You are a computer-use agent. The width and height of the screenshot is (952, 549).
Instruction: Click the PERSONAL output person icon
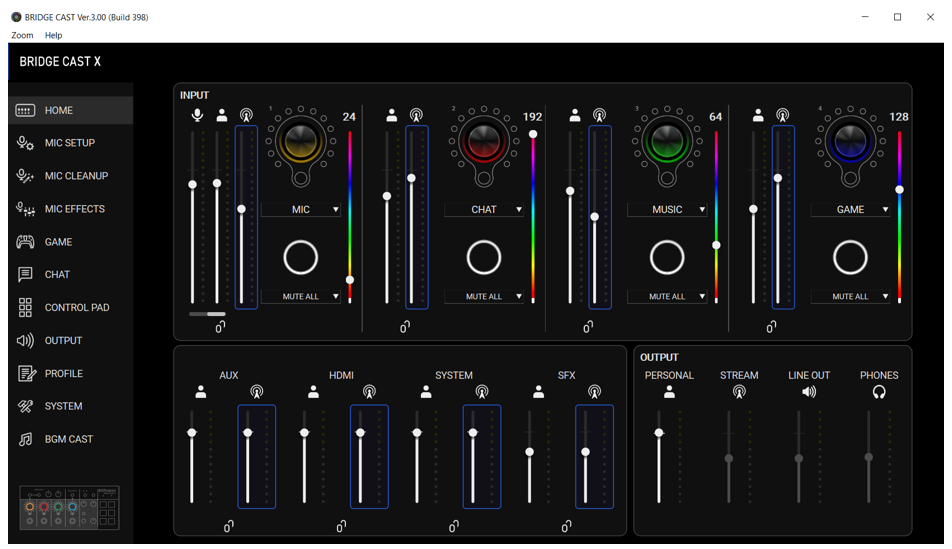coord(669,392)
